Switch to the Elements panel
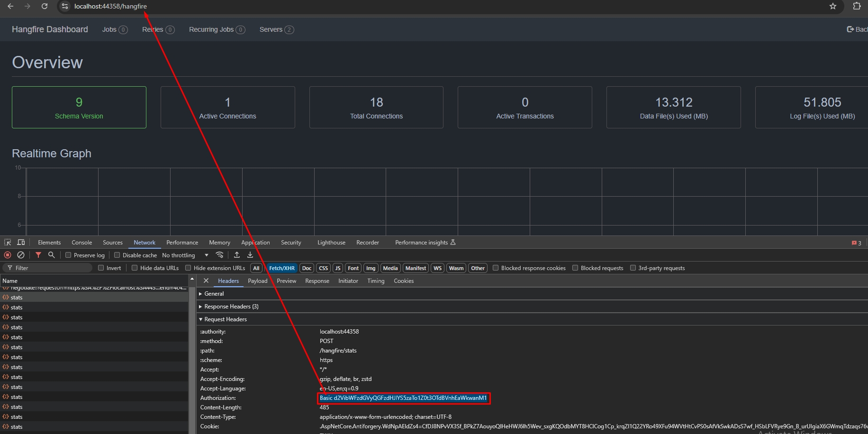The image size is (868, 434). (x=49, y=242)
